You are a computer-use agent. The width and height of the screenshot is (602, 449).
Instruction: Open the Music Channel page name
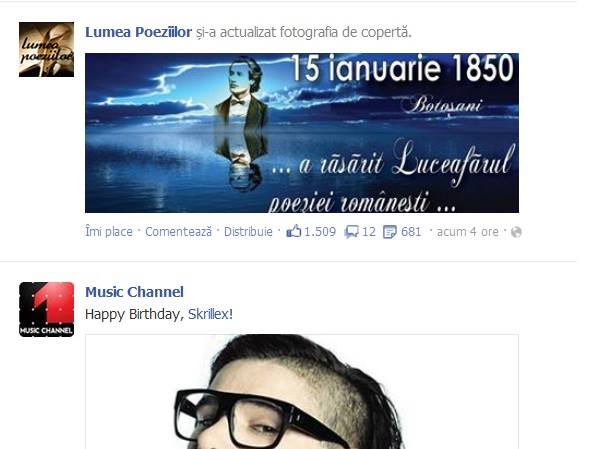[x=134, y=292]
